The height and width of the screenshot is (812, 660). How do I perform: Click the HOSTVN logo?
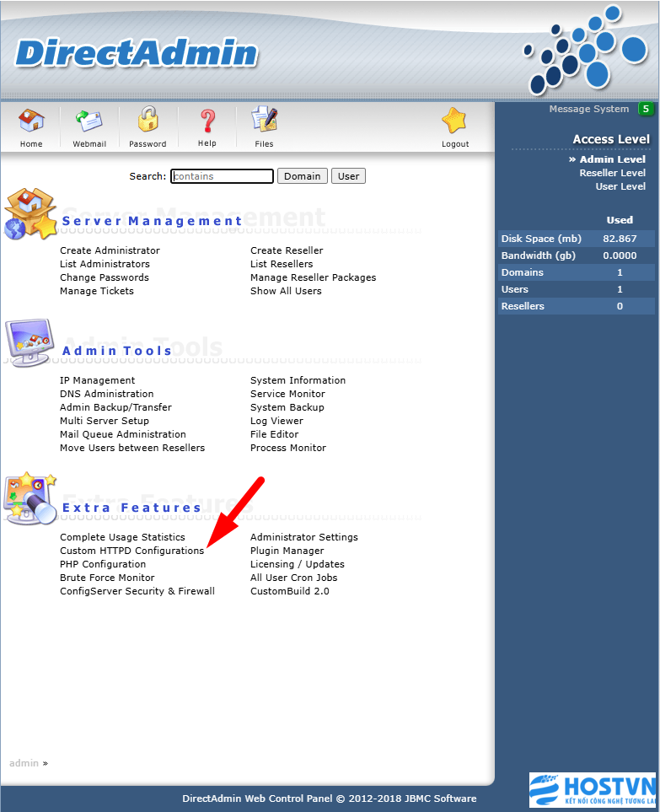pyautogui.click(x=593, y=790)
